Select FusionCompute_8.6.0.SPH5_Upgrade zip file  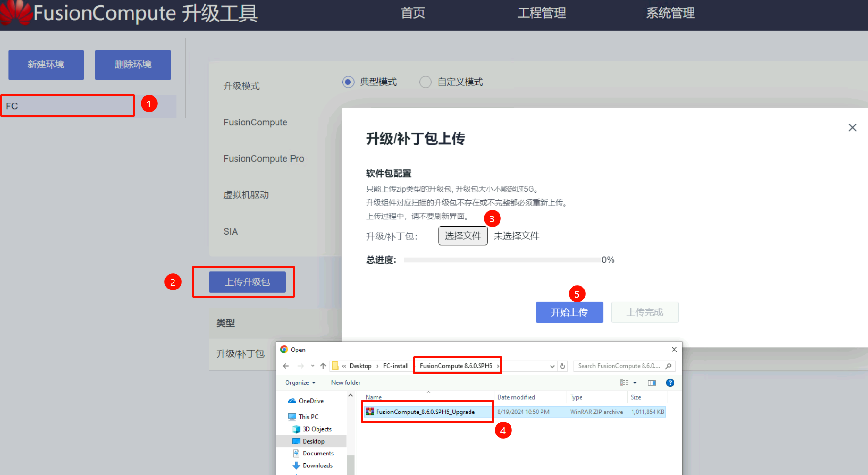(x=425, y=412)
